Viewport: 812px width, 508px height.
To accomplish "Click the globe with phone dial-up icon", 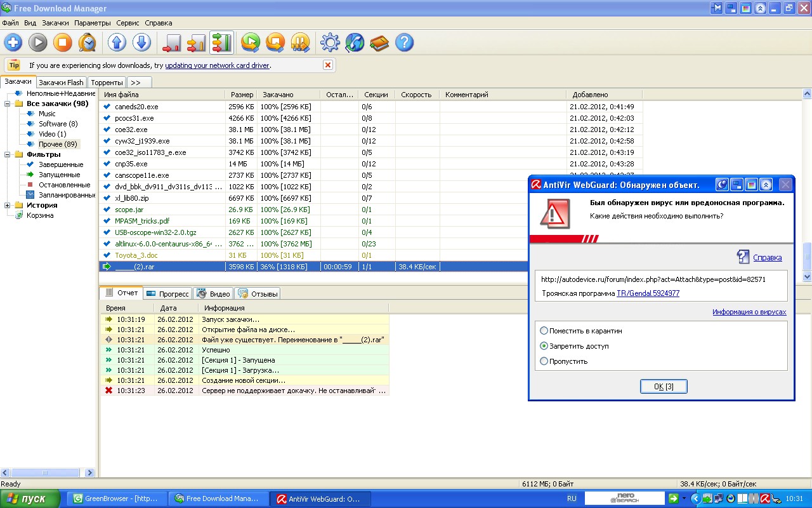I will point(355,43).
